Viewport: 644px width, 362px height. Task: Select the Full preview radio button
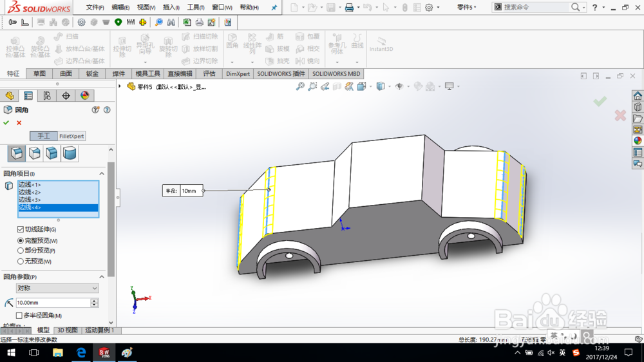(x=20, y=240)
